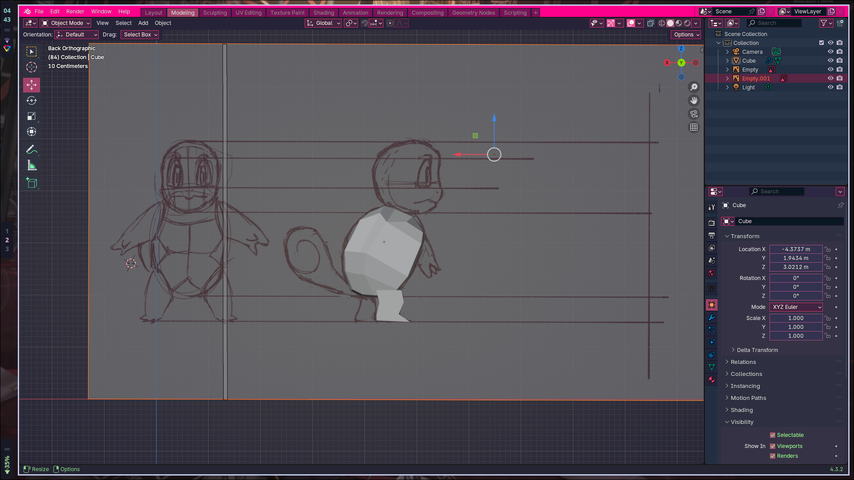Viewport: 854px width, 480px height.
Task: Uncheck the Selectable checkbox
Action: [772, 435]
